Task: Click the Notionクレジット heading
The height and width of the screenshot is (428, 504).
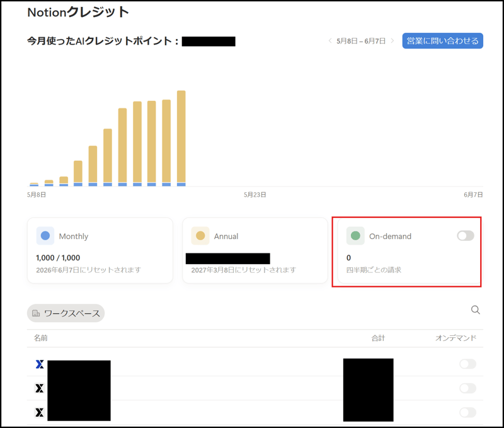Action: pos(78,12)
